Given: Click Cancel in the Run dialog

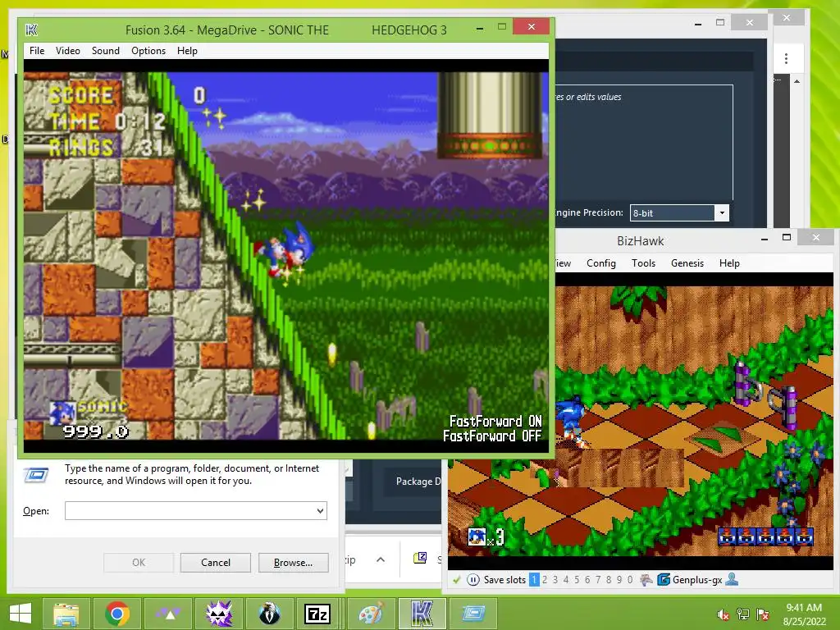Looking at the screenshot, I should (x=216, y=563).
